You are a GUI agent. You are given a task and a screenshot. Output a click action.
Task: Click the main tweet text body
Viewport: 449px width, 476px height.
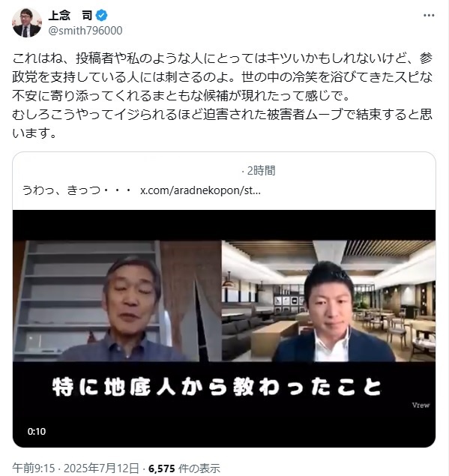tap(222, 96)
